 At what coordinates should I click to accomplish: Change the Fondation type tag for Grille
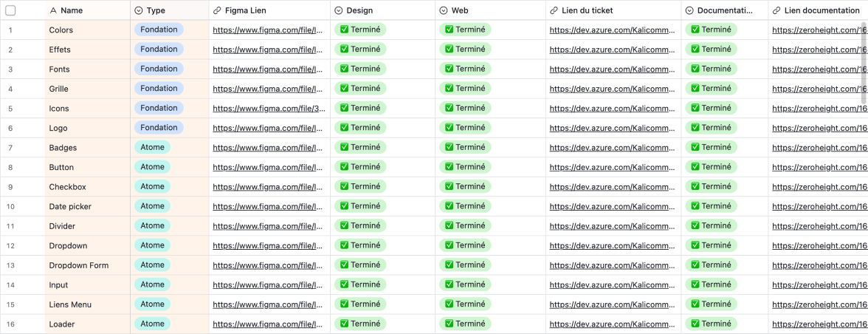pyautogui.click(x=159, y=88)
